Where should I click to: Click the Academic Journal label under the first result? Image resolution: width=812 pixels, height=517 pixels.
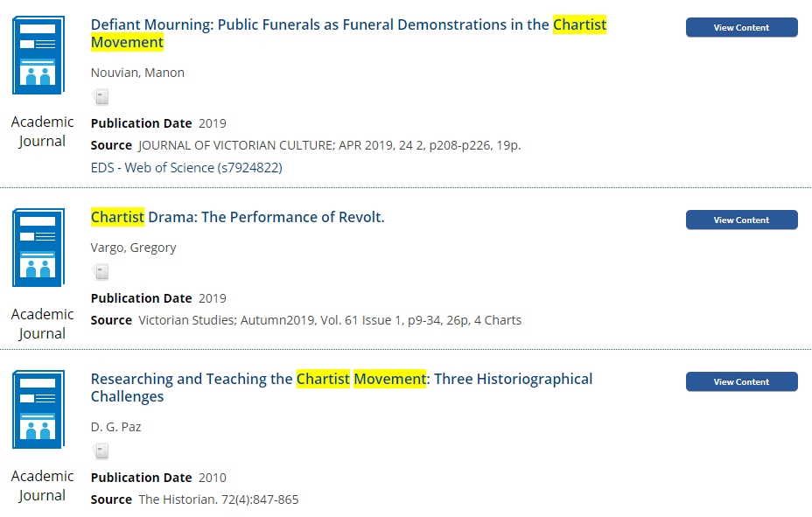pos(43,131)
